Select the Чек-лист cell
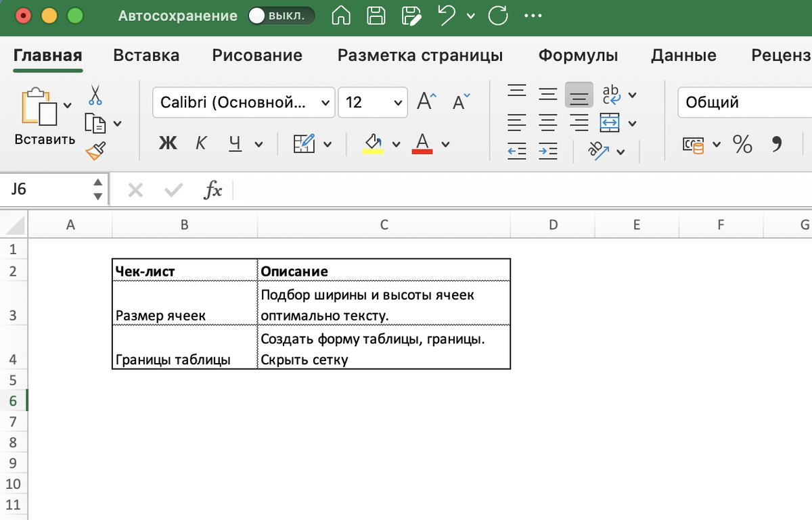 [x=185, y=270]
